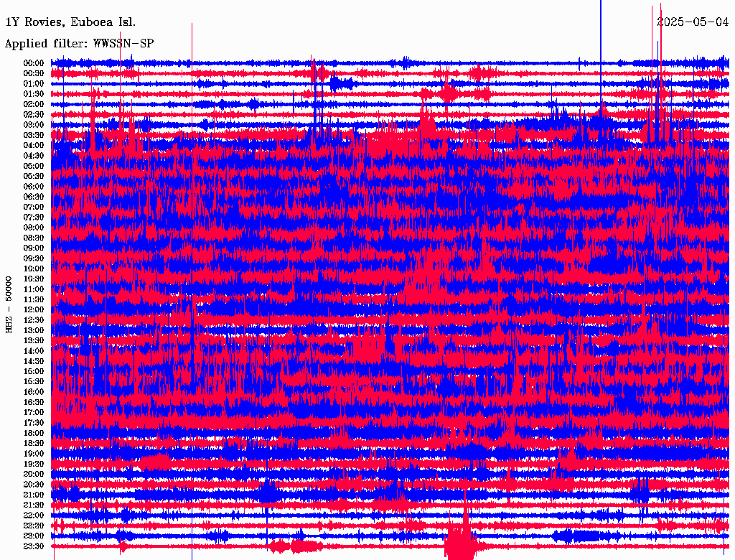Select the 22:30 time row label
Viewport: 735px width, 560px height.
(x=34, y=526)
